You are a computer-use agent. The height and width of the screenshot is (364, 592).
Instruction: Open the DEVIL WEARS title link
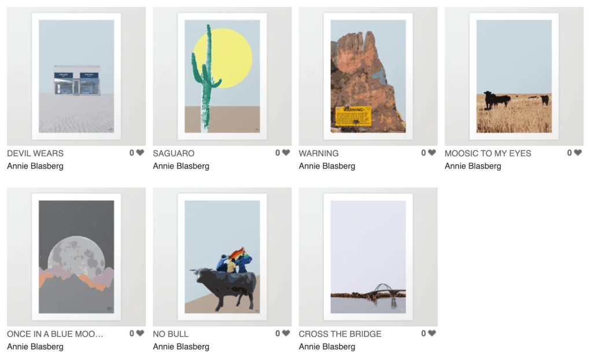[x=35, y=153]
